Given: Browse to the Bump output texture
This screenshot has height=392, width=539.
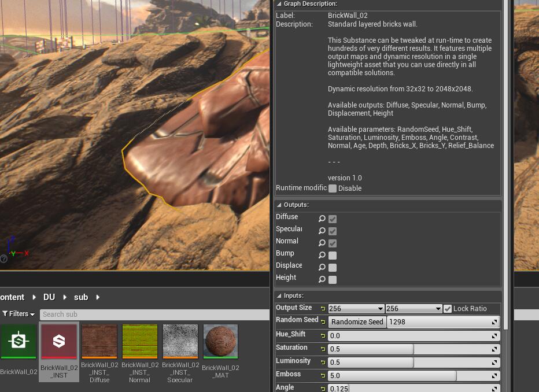Looking at the screenshot, I should pos(322,255).
